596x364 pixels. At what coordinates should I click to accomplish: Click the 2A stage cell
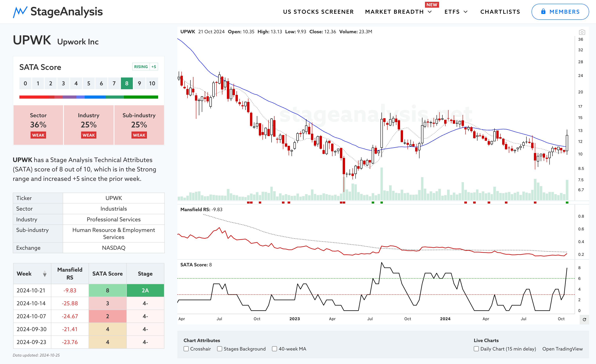[145, 290]
